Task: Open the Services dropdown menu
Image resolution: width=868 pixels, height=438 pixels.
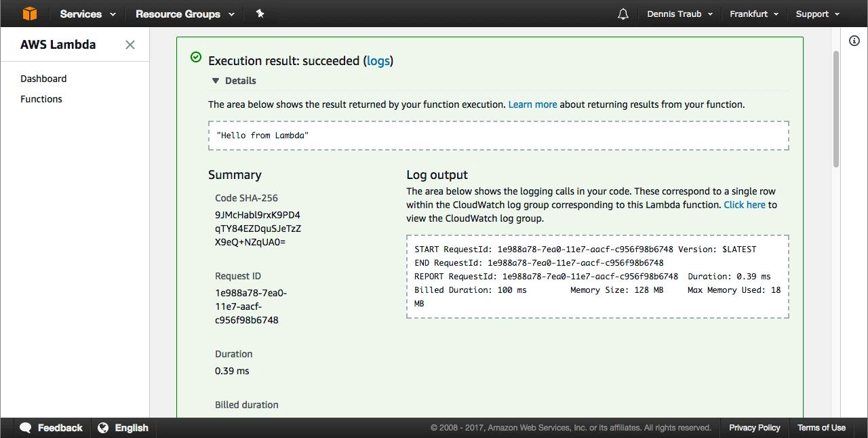Action: coord(87,14)
